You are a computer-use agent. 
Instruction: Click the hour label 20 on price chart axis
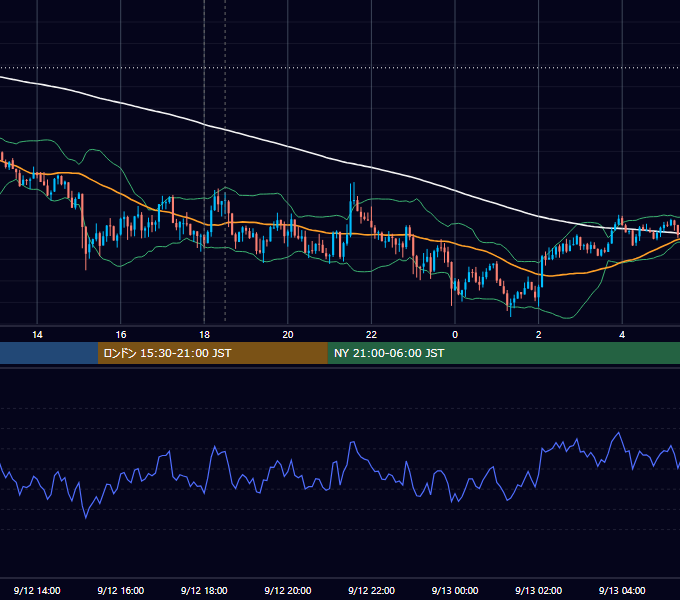point(288,335)
